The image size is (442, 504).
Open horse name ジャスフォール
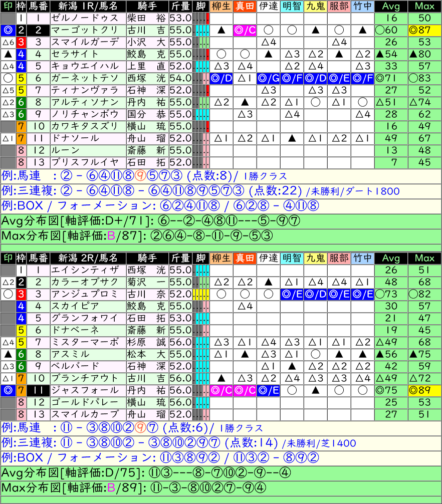[88, 390]
